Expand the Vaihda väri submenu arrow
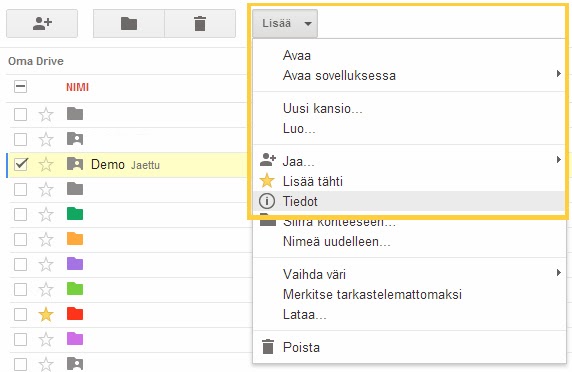Screen dimensions: 572x372 click(559, 273)
